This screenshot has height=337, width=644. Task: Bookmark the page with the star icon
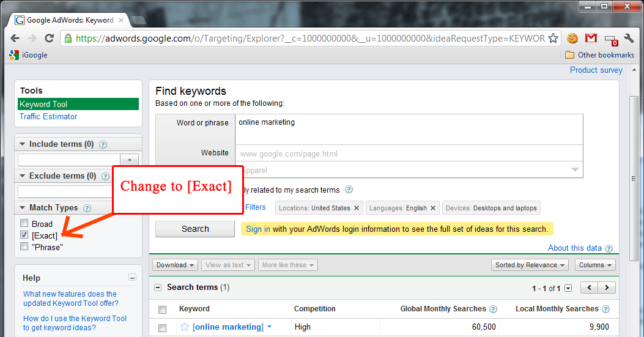553,38
